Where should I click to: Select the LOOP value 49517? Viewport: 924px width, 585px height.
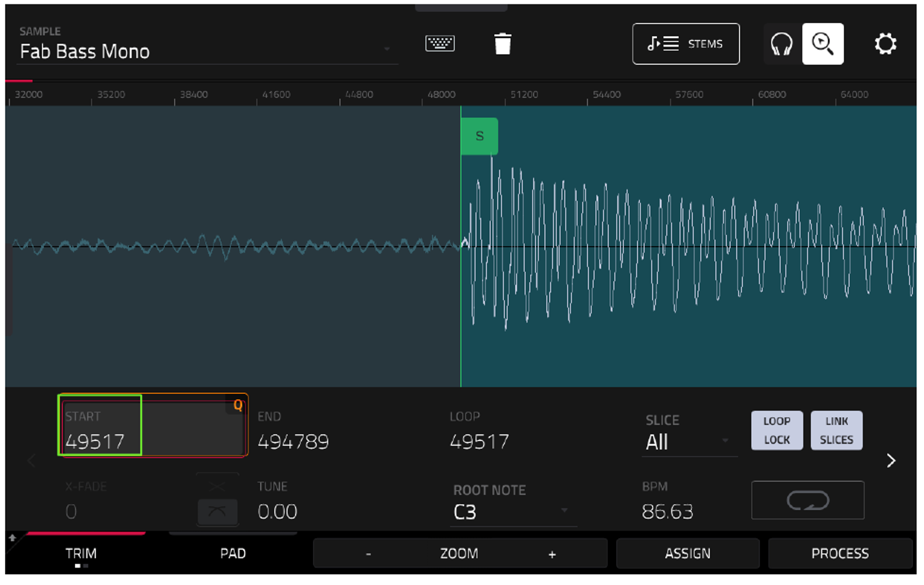[479, 442]
